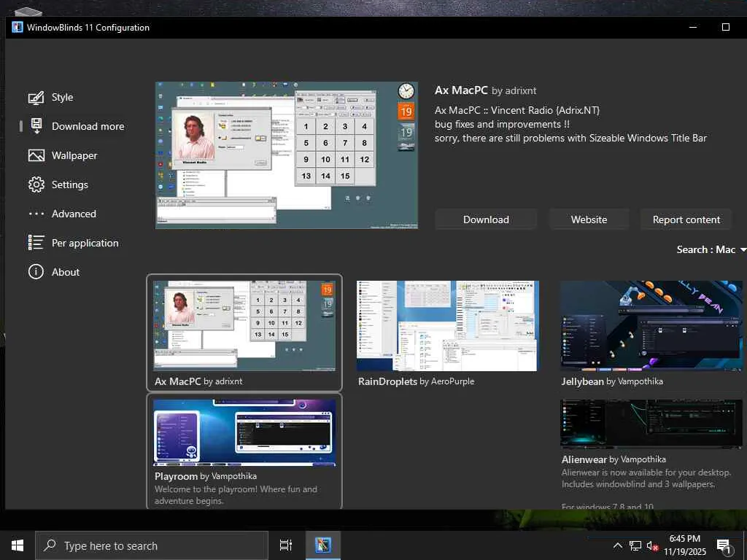Click the WindowBlinds title bar app icon
Screen dimensions: 747x560
[x=18, y=27]
